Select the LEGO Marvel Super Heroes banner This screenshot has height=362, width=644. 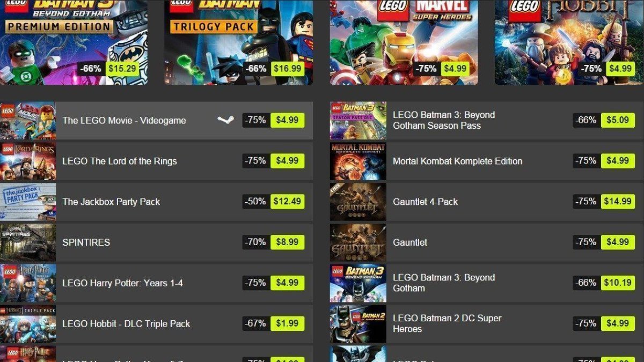[404, 42]
